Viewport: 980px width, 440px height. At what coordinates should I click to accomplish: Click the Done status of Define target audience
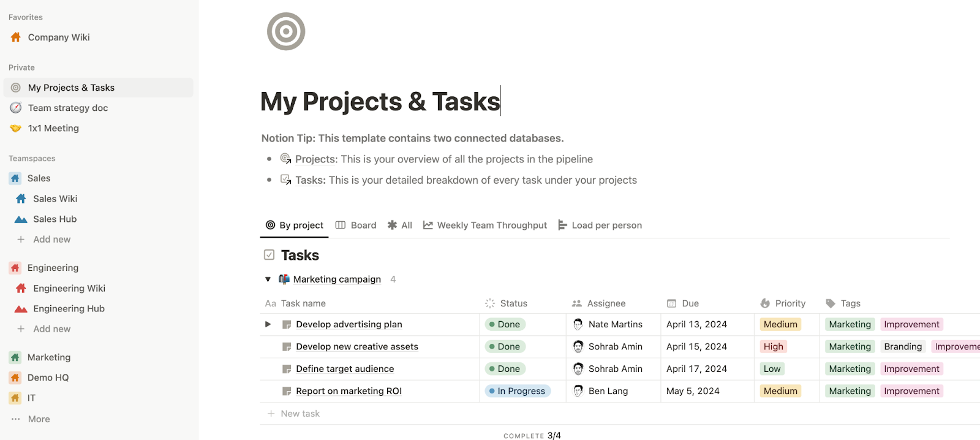pos(505,369)
